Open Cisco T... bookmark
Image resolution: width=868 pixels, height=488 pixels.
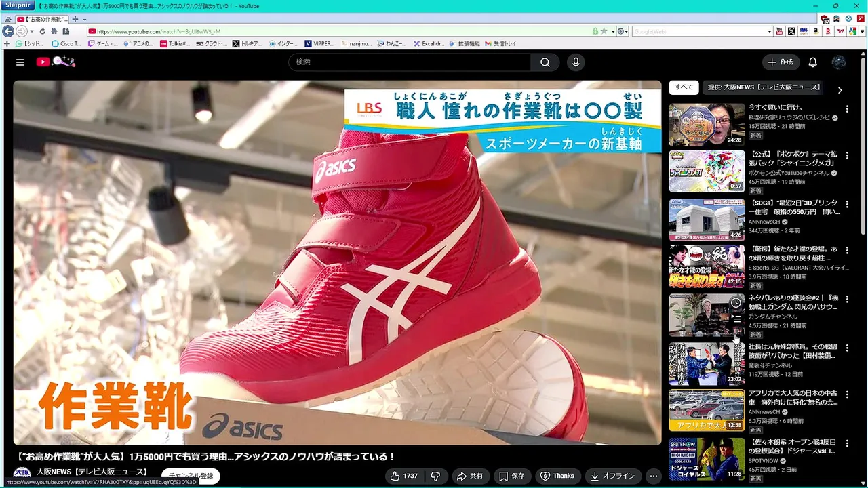66,43
